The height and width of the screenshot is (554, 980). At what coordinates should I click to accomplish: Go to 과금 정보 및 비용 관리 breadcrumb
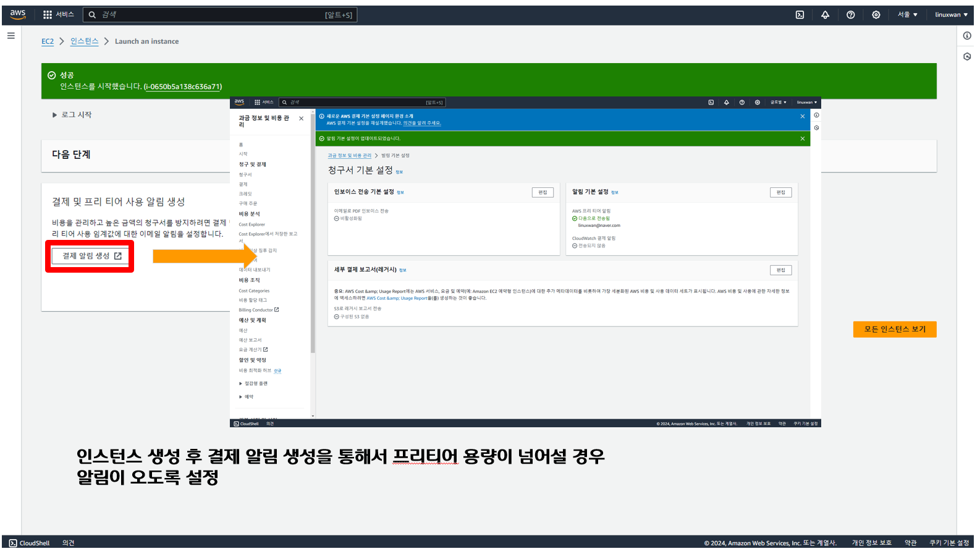pos(350,156)
